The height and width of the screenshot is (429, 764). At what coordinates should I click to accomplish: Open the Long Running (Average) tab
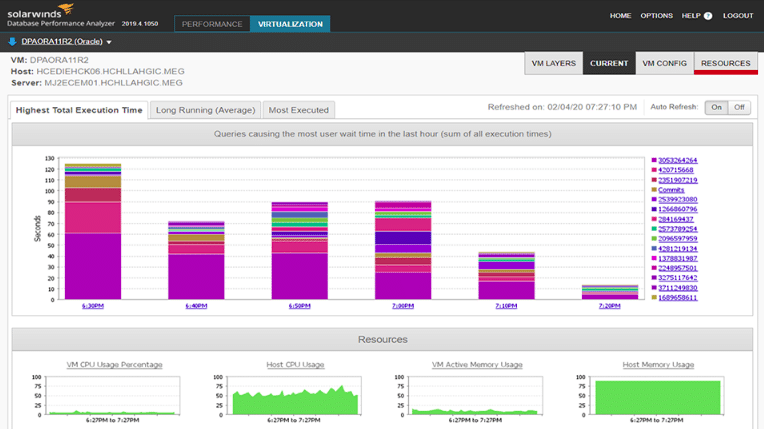[x=206, y=110]
